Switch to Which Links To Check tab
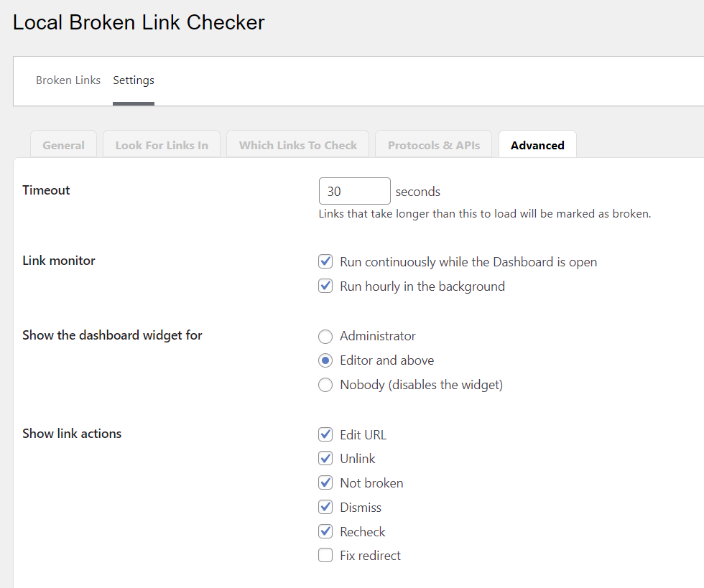Screen dimensions: 704x588 pyautogui.click(x=297, y=144)
